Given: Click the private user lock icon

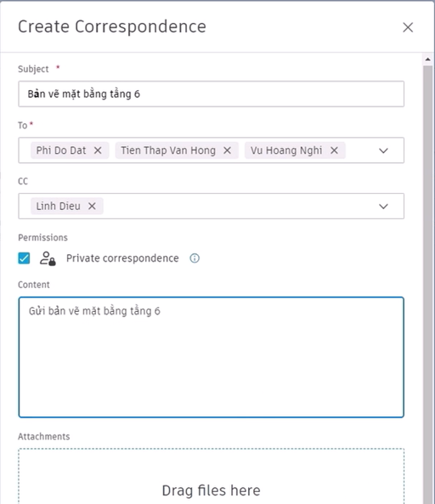Looking at the screenshot, I should click(x=48, y=258).
